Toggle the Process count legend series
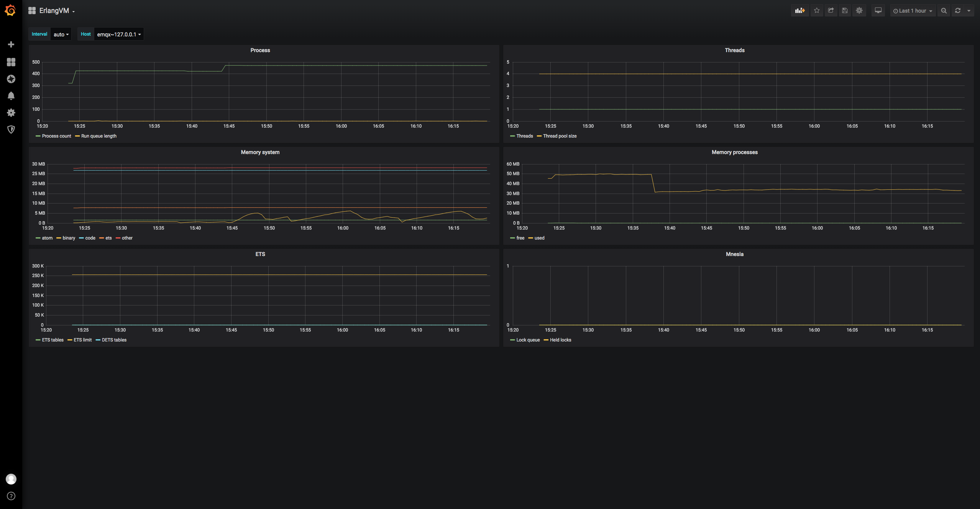This screenshot has height=509, width=980. coord(56,136)
